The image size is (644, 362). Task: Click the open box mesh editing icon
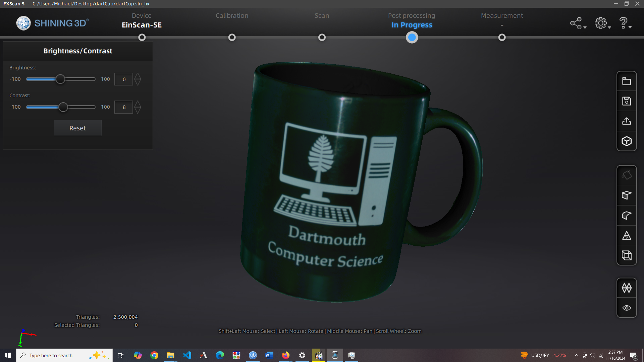(627, 195)
